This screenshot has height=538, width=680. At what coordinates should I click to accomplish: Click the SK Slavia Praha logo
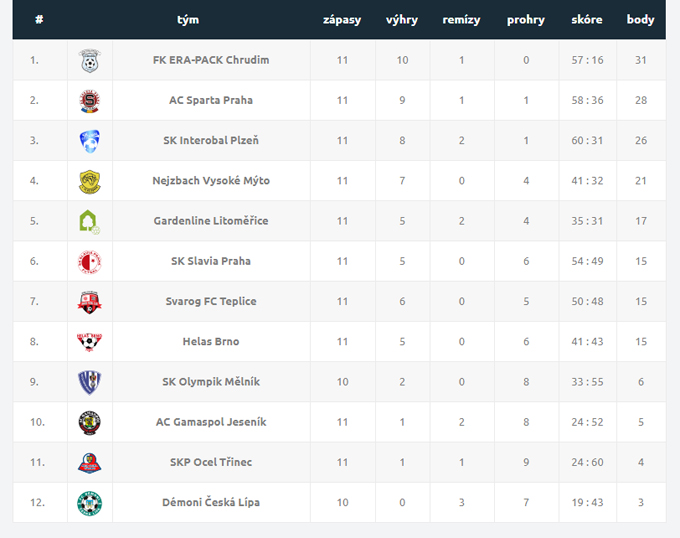click(x=90, y=261)
